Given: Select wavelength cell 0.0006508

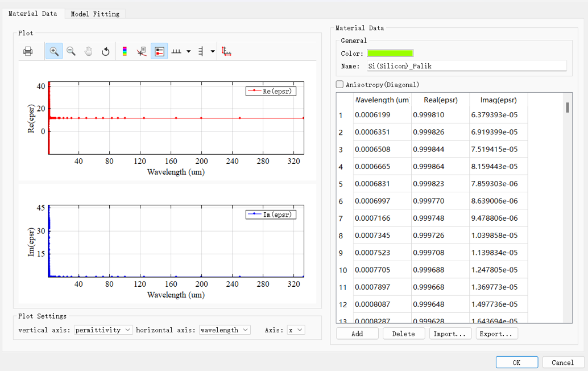Looking at the screenshot, I should point(382,149).
